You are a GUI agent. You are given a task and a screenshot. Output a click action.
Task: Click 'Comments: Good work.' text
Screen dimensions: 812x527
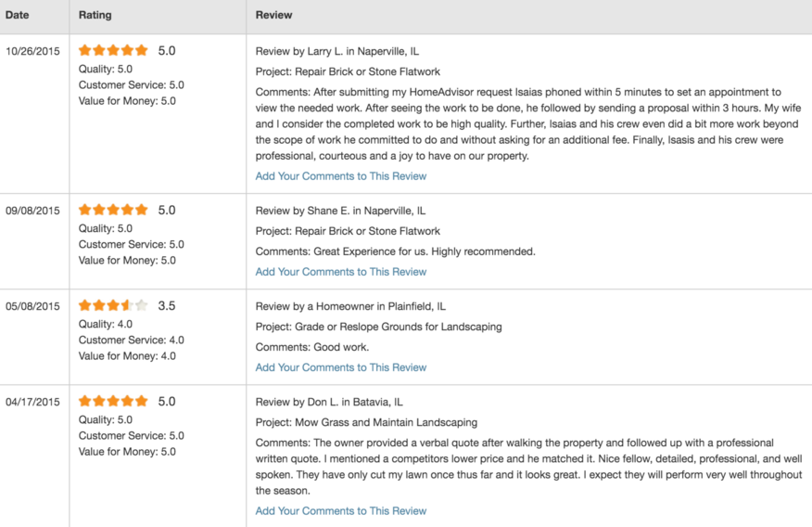point(312,347)
